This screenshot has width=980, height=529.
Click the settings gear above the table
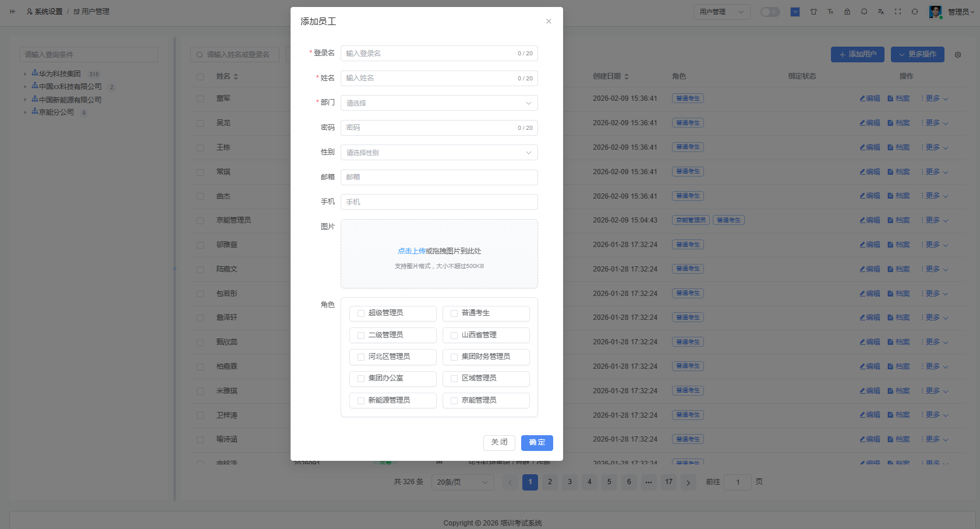pos(958,54)
